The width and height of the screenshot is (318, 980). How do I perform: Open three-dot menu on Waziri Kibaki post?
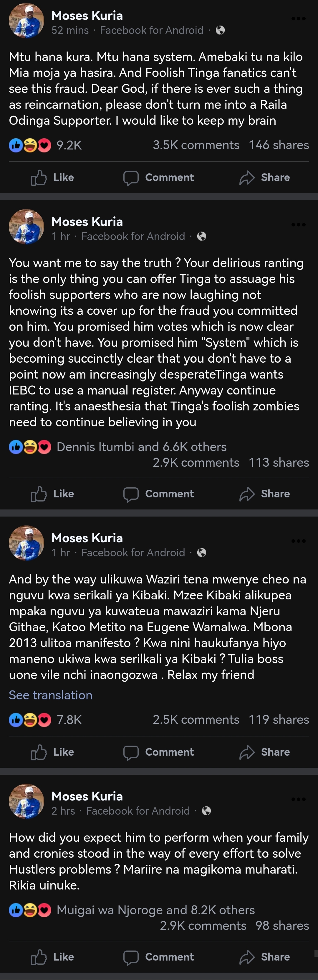point(298,541)
